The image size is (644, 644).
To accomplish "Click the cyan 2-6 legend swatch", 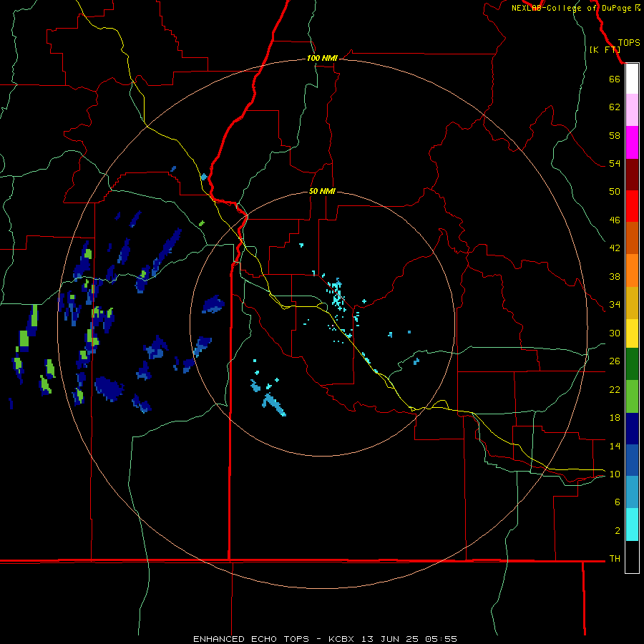I will (x=632, y=525).
